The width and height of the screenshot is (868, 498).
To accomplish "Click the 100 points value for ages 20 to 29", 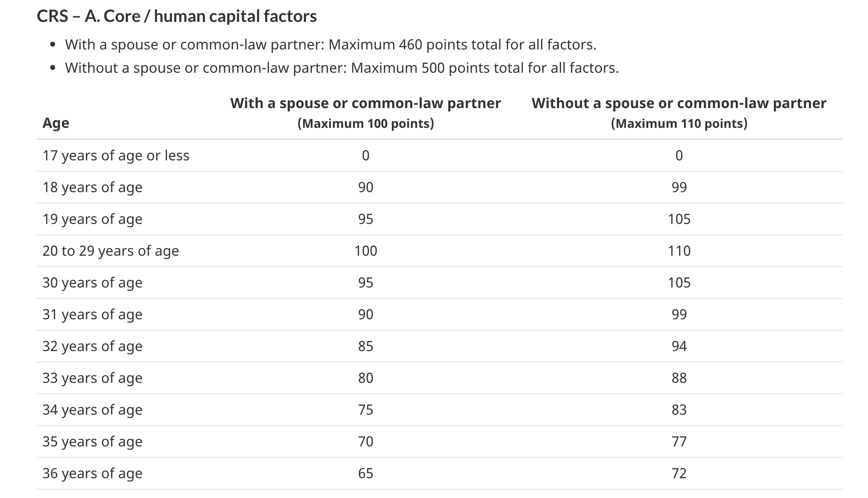I will pyautogui.click(x=366, y=251).
